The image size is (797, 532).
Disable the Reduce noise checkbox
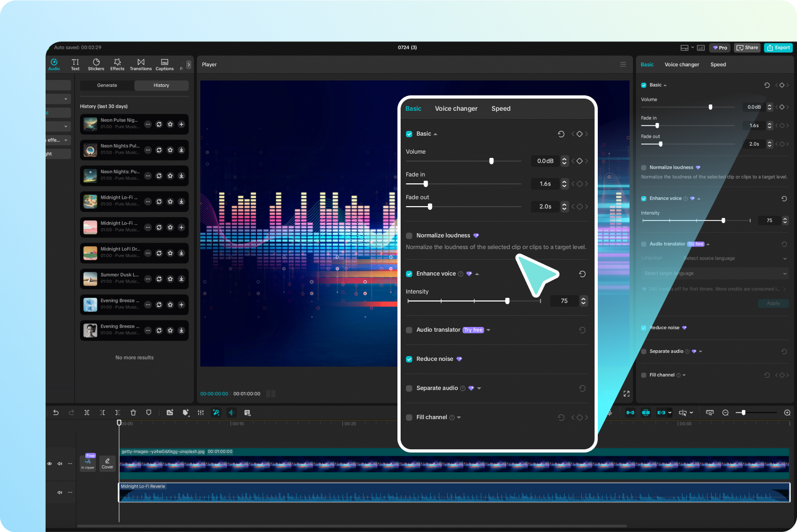coord(409,359)
